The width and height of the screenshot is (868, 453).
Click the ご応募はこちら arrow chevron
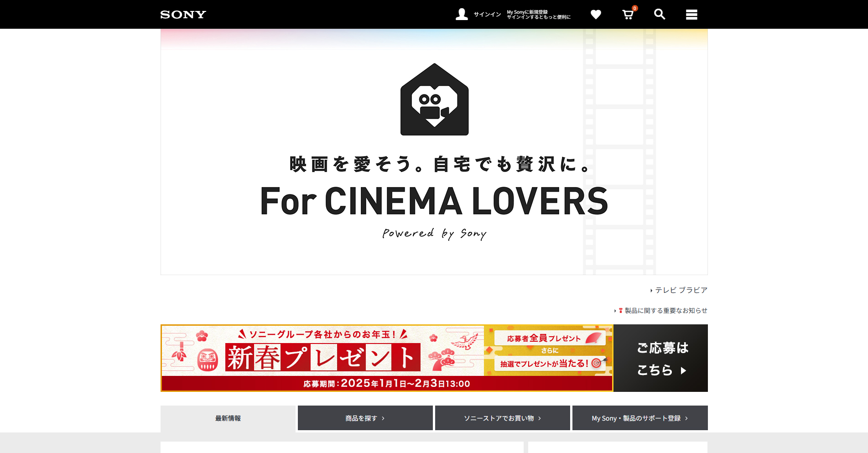click(x=683, y=370)
